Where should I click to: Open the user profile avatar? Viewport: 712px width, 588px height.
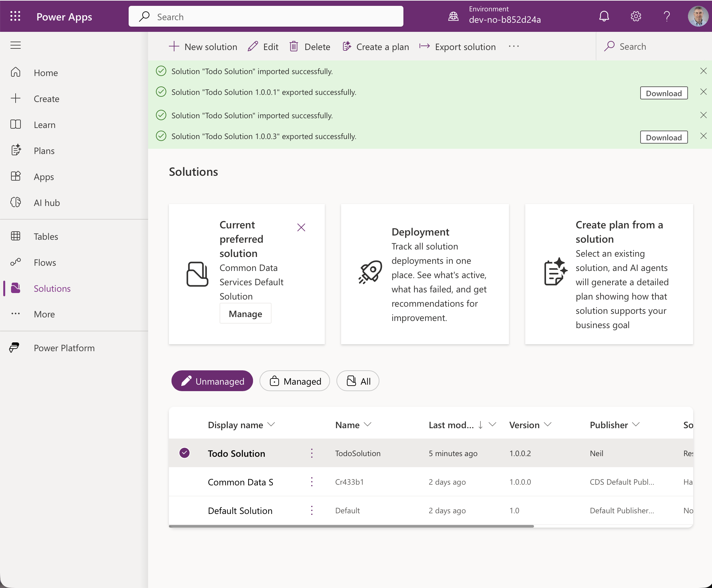click(x=698, y=16)
